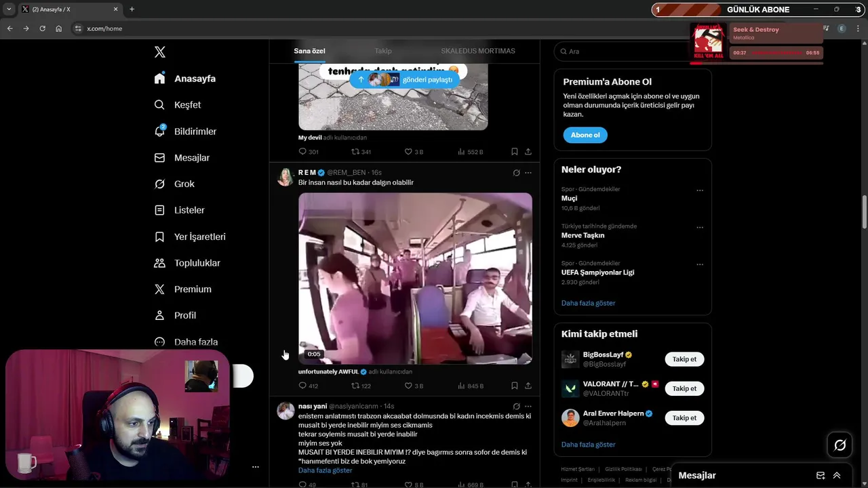The height and width of the screenshot is (488, 868).
Task: Open Grok in sidebar
Action: [x=174, y=184]
